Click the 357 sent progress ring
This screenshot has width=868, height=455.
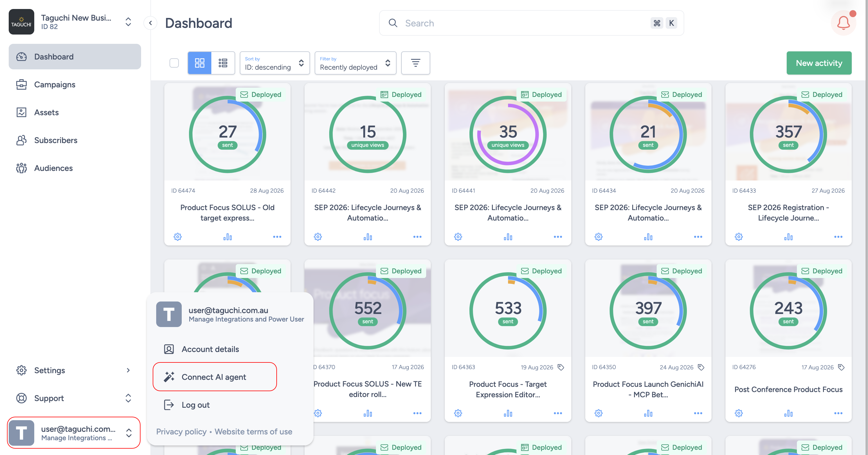point(788,134)
